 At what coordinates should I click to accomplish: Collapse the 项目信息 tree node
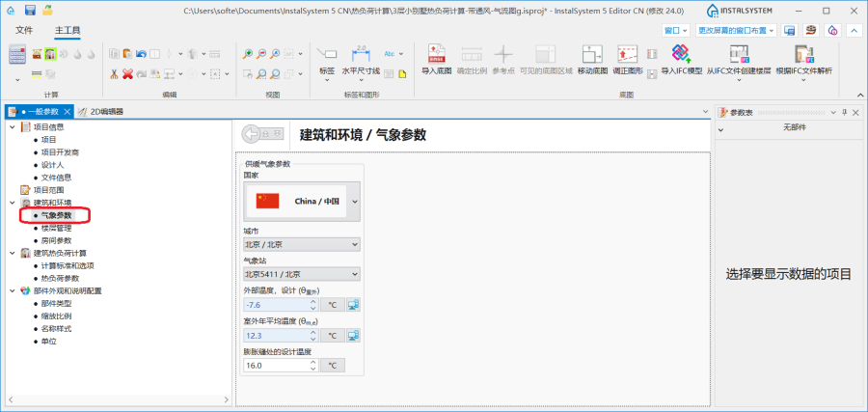click(x=13, y=127)
